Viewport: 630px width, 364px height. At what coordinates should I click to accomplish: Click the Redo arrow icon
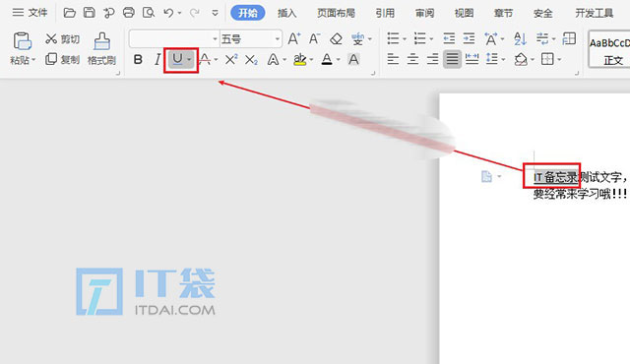pyautogui.click(x=195, y=13)
